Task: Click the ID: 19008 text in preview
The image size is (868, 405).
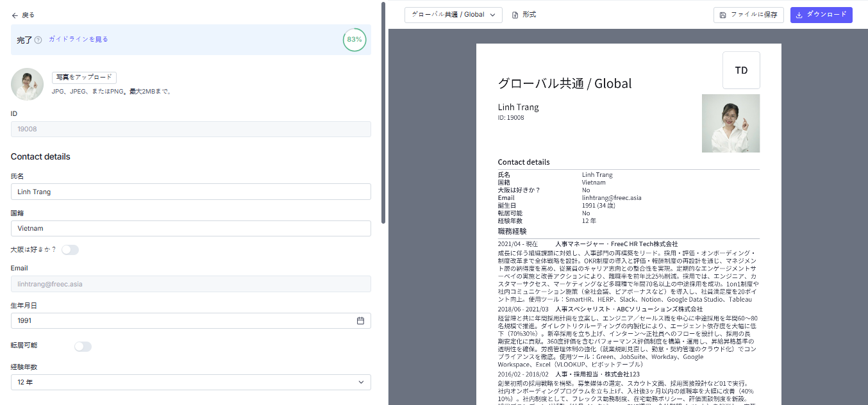Action: point(511,118)
